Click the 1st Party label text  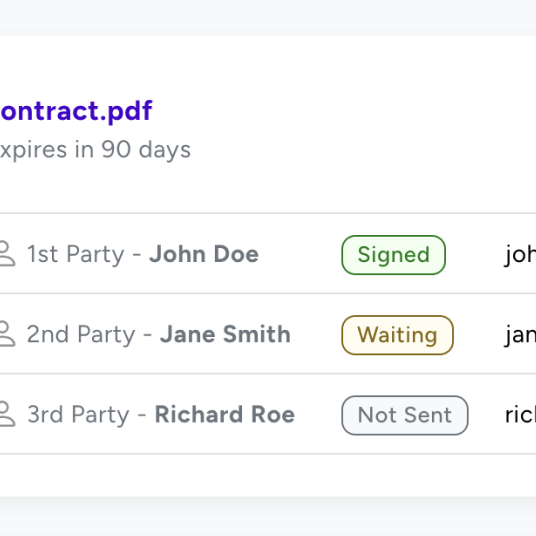pyautogui.click(x=76, y=254)
